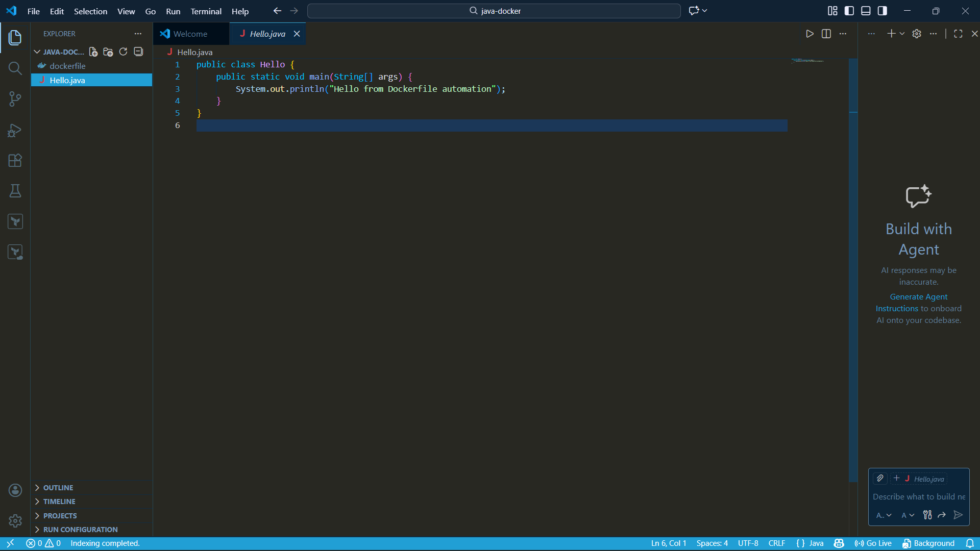Switch to the Welcome tab
The image size is (980, 551).
click(x=189, y=34)
